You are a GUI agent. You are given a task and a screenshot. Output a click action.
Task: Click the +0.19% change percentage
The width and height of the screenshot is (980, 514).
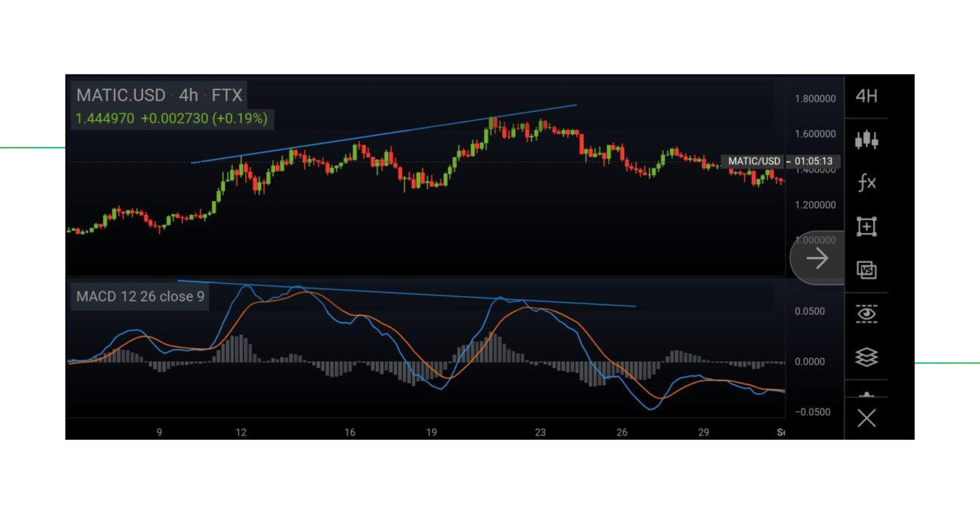click(x=240, y=118)
